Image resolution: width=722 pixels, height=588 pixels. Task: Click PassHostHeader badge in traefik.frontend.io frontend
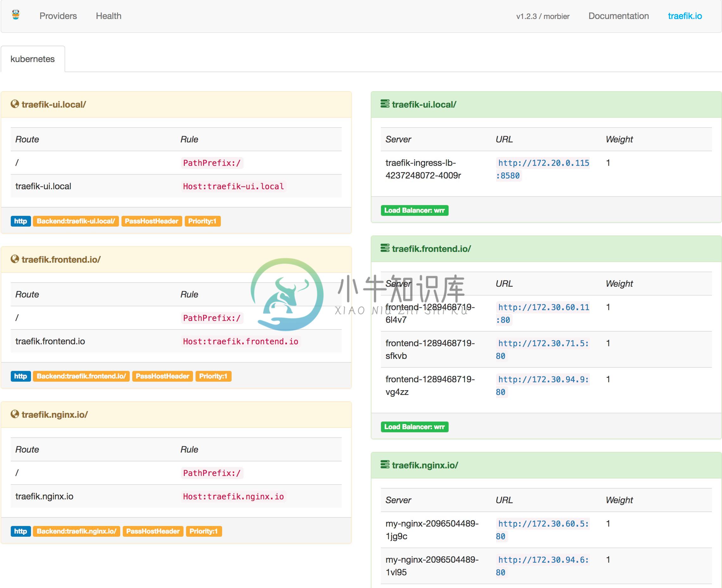(x=163, y=376)
